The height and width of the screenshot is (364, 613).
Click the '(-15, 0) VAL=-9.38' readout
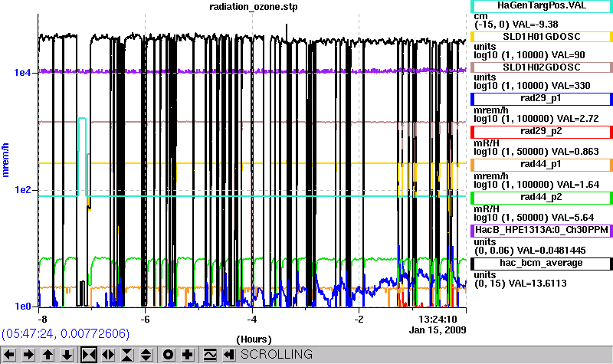(x=516, y=25)
